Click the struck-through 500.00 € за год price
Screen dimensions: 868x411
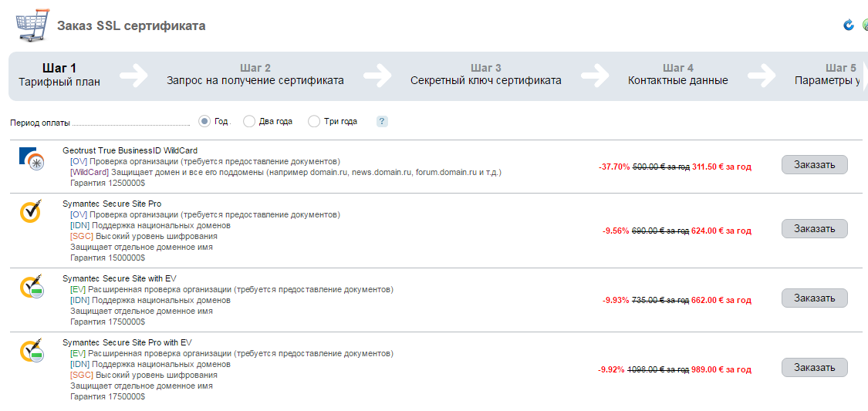click(661, 167)
